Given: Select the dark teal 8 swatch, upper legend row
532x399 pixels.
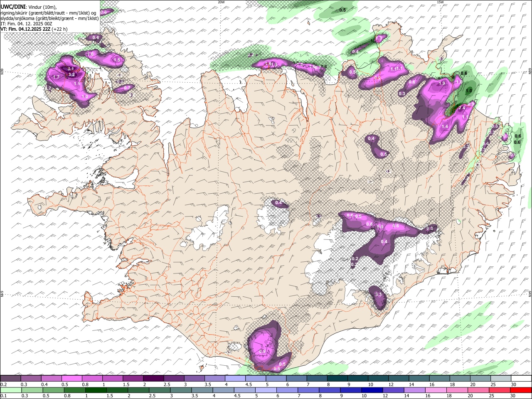Looking at the screenshot, I should coord(337,378).
